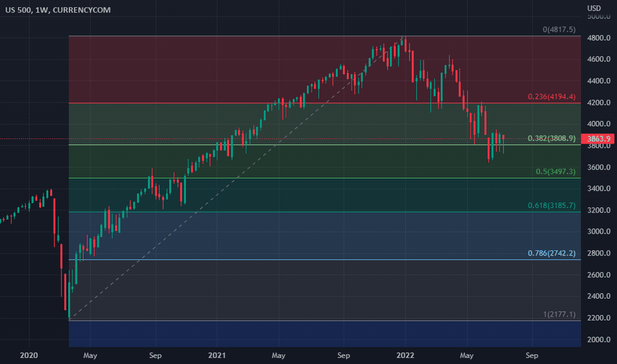Click the 3000.0 price axis label
The width and height of the screenshot is (617, 364).
598,232
